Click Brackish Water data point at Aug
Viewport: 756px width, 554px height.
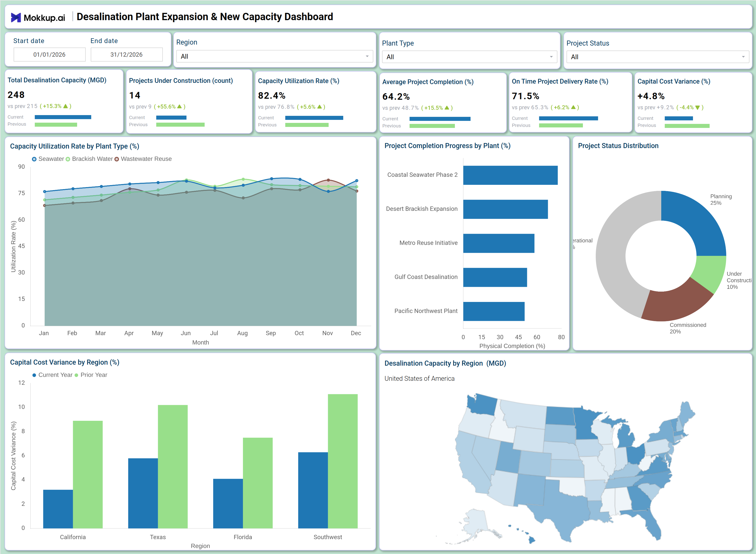coord(243,179)
